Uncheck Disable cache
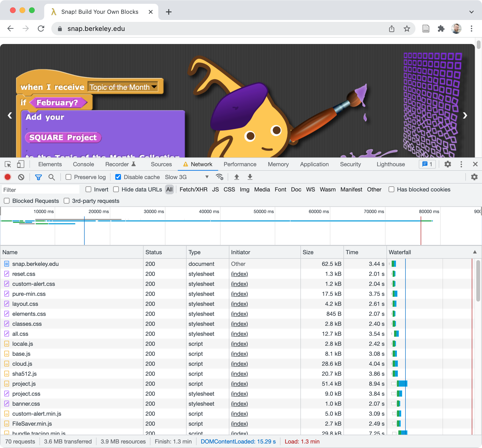482x448 pixels. pyautogui.click(x=118, y=177)
